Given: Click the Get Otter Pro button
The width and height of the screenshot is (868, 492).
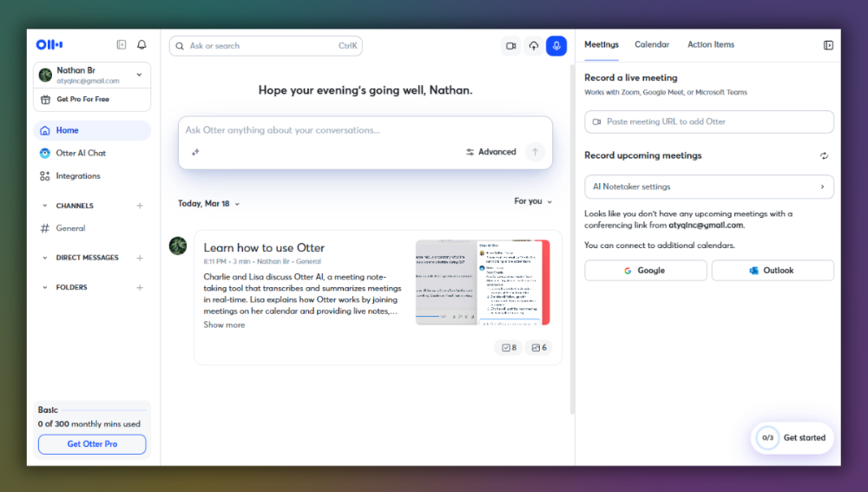Looking at the screenshot, I should click(92, 444).
